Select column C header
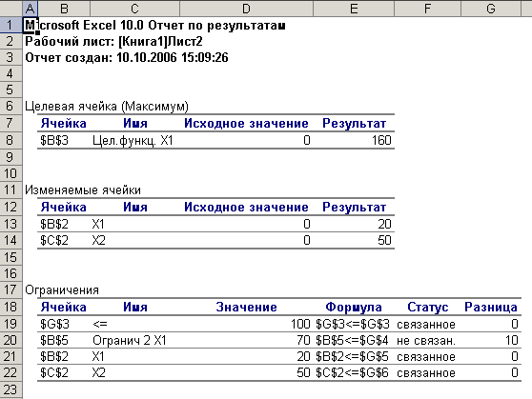 (134, 9)
